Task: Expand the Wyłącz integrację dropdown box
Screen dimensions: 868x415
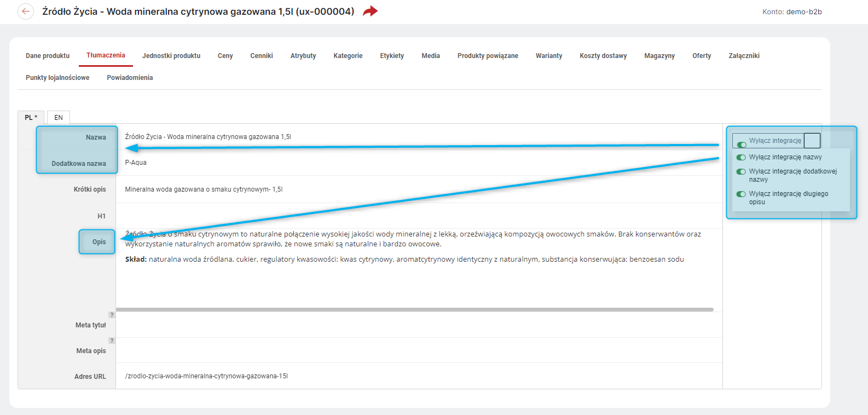Action: (x=812, y=141)
